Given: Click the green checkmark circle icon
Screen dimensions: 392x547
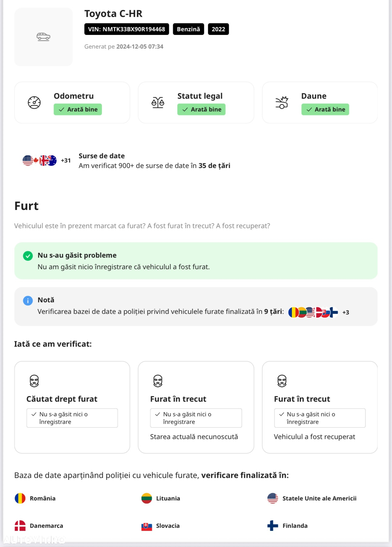Looking at the screenshot, I should pyautogui.click(x=28, y=256).
